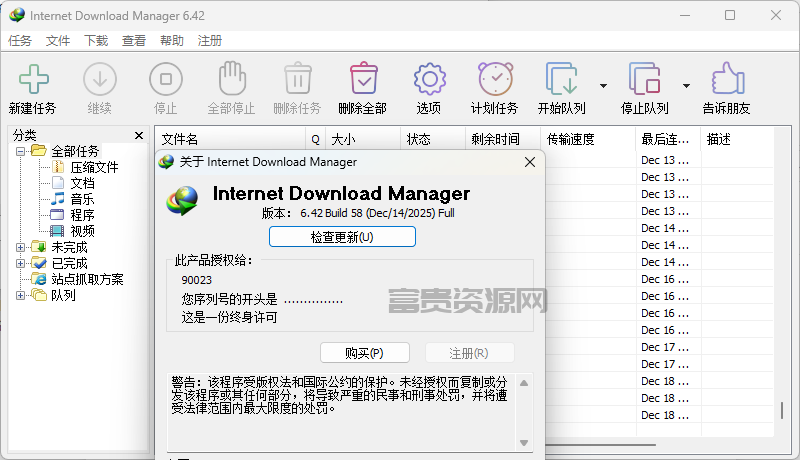
Task: Click the licensee text 90023
Action: coord(196,280)
